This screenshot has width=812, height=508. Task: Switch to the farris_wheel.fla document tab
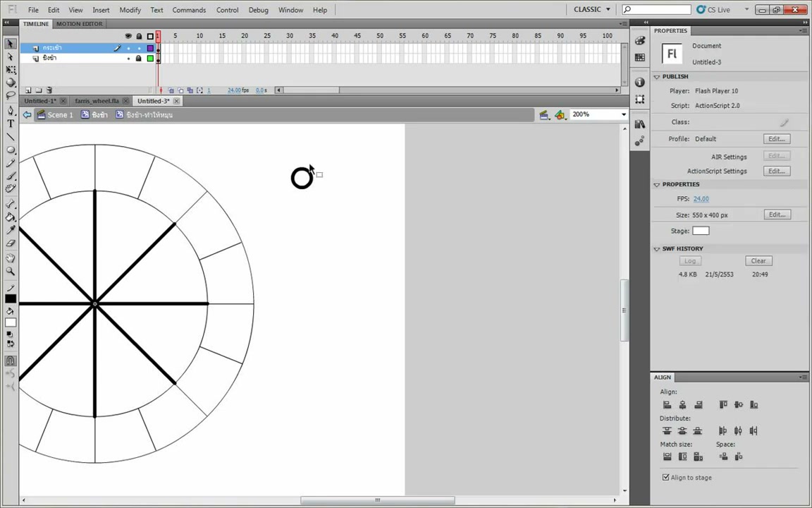[x=97, y=101]
